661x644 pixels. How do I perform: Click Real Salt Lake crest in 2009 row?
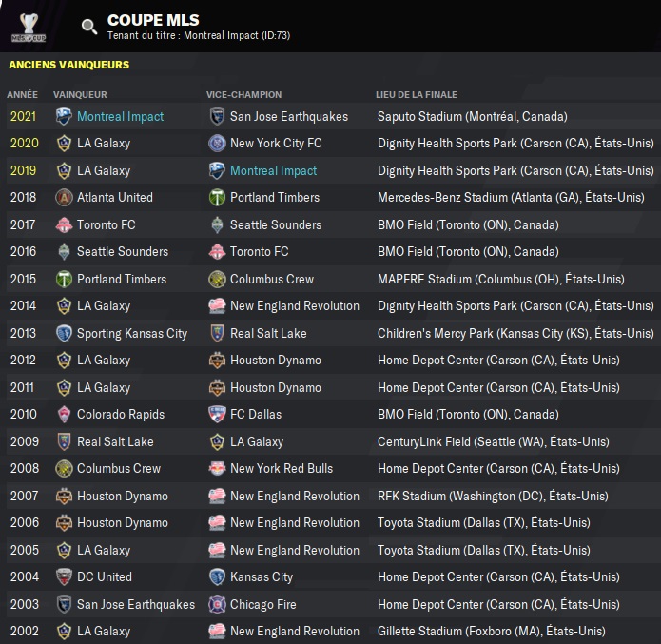64,441
